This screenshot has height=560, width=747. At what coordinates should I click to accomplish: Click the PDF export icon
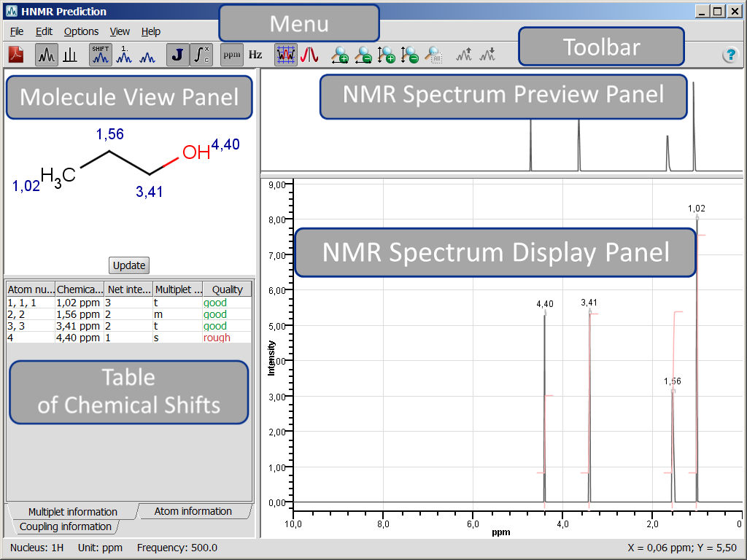pos(16,55)
